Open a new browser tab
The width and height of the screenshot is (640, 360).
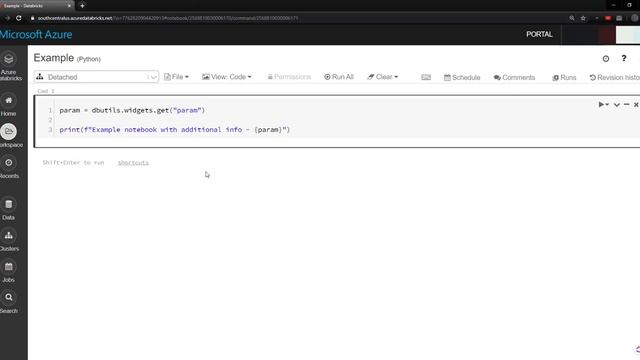[82, 6]
